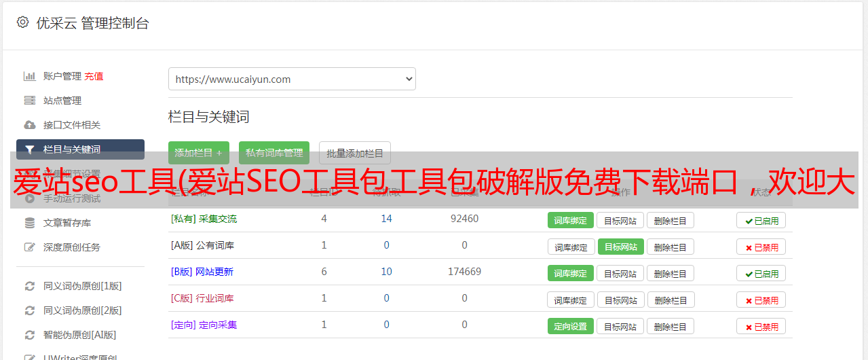Image resolution: width=868 pixels, height=360 pixels.
Task: Click the refresh icon for 同义词伪原创[2版]
Action: point(30,310)
